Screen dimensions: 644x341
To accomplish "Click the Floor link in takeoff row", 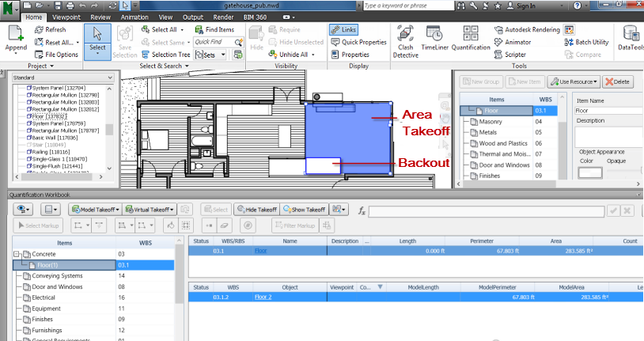I will coord(261,251).
